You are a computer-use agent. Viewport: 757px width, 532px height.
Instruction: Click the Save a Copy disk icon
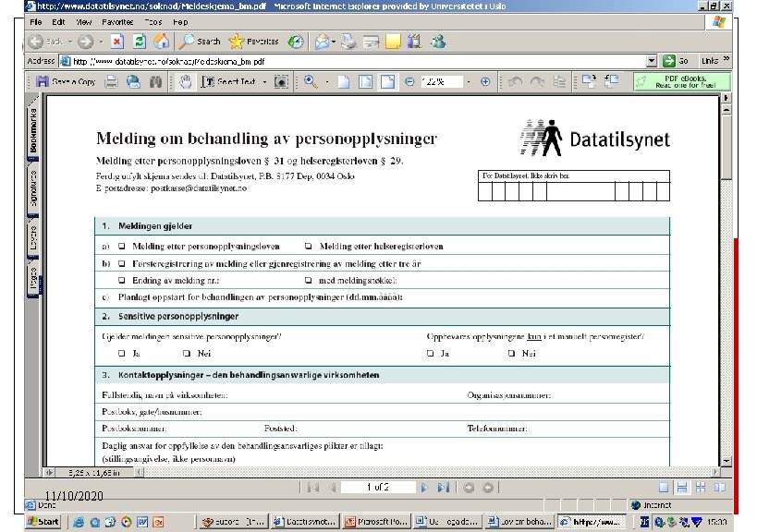[42, 81]
